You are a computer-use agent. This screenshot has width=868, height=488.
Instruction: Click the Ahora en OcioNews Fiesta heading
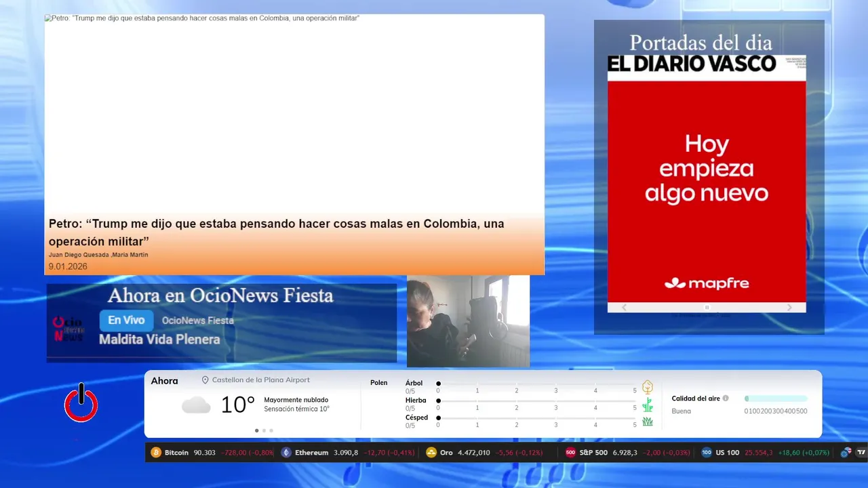coord(220,296)
